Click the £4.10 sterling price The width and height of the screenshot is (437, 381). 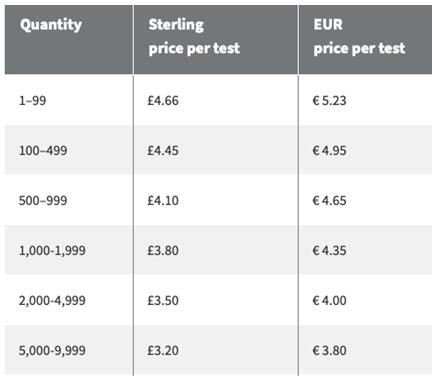click(163, 200)
